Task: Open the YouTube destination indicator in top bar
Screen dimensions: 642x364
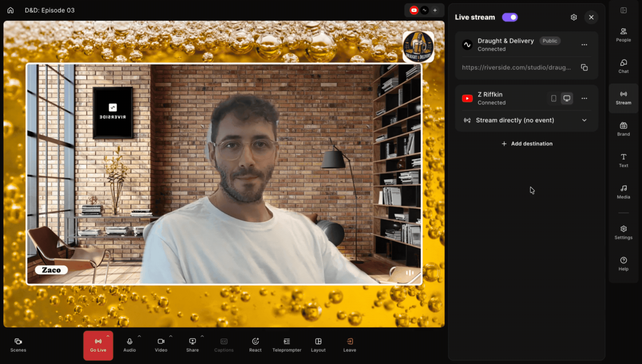Action: (414, 10)
